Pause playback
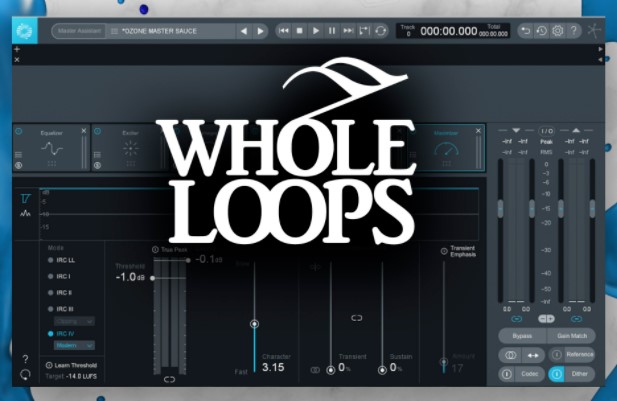This screenshot has height=401, width=617. 332,31
